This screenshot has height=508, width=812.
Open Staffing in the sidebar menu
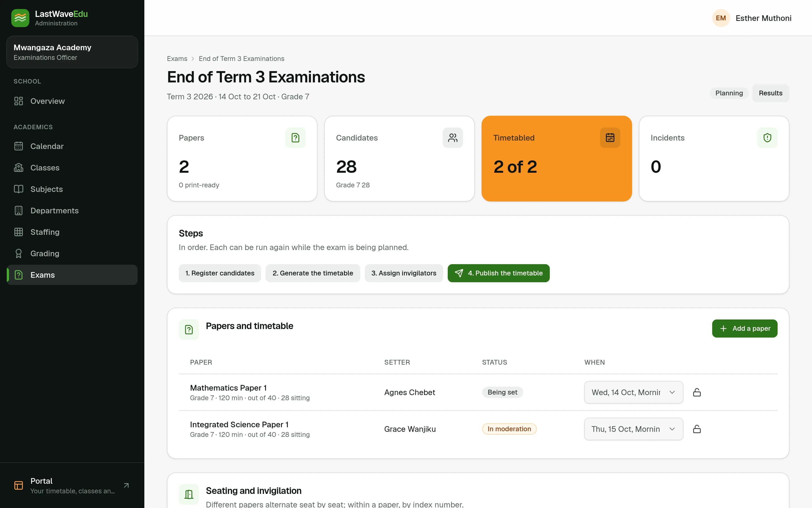tap(72, 232)
